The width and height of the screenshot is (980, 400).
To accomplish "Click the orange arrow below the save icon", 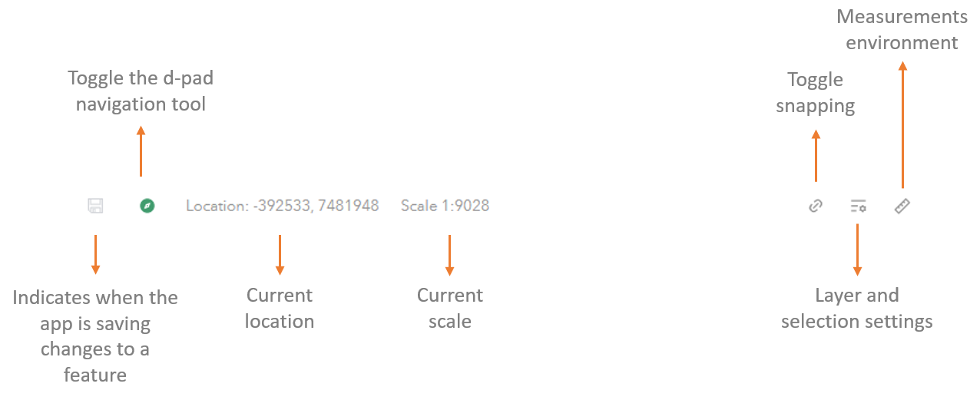I will click(95, 254).
